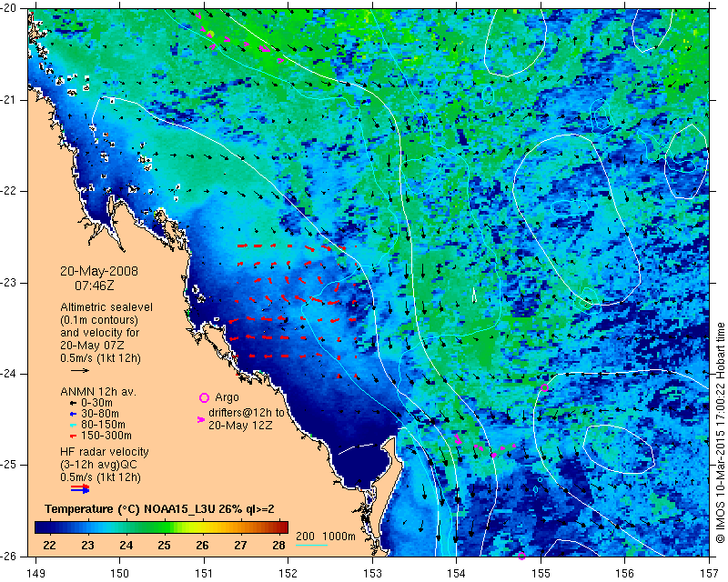Click the "0-30m" depth label
Screen dimensions: 728x582
(96, 402)
